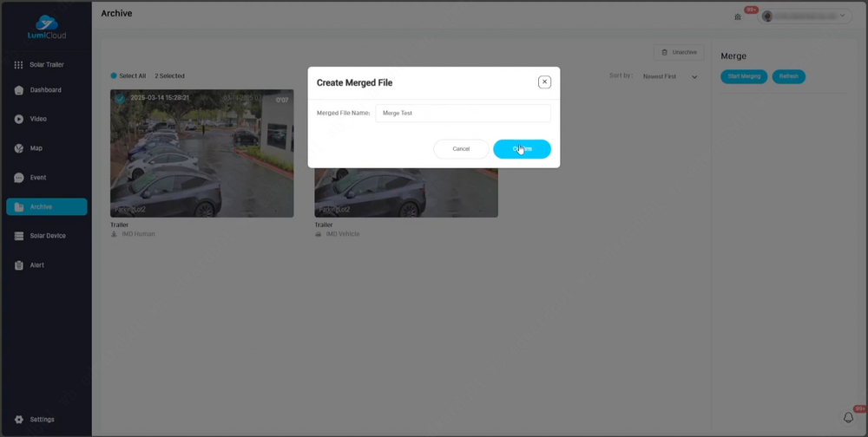Click the Video play icon in sidebar
The height and width of the screenshot is (437, 868).
[x=19, y=119]
